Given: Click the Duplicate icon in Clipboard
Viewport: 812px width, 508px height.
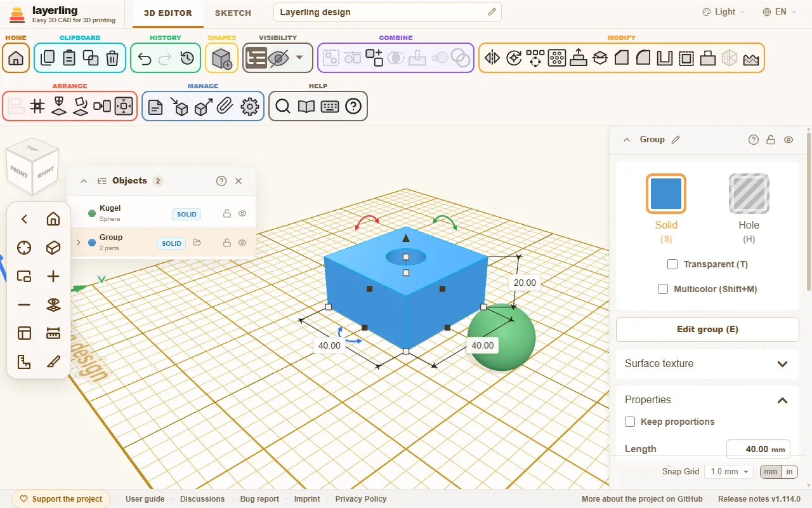Looking at the screenshot, I should tap(91, 58).
